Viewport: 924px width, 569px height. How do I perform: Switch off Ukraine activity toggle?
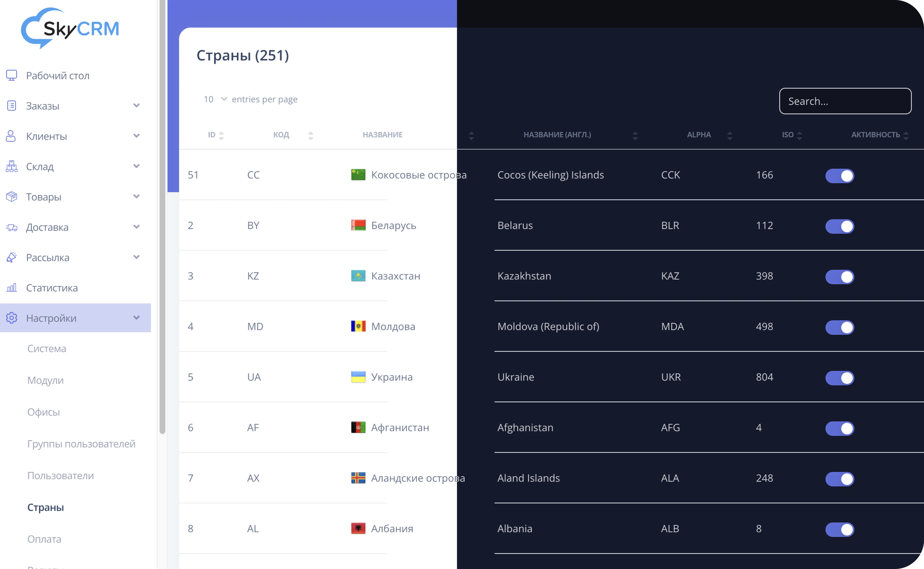pos(840,378)
